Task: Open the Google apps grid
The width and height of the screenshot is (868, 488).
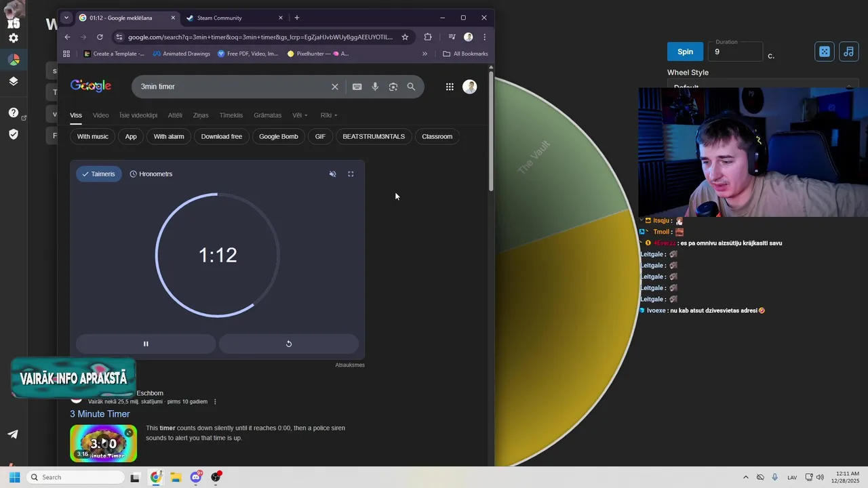Action: (450, 87)
